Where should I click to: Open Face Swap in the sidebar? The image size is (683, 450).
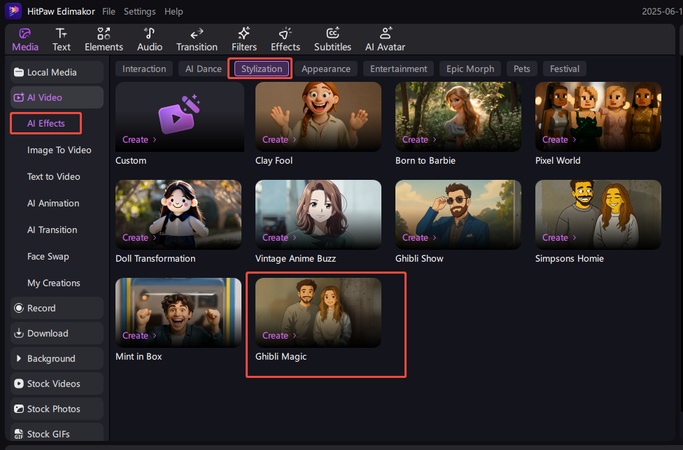48,256
